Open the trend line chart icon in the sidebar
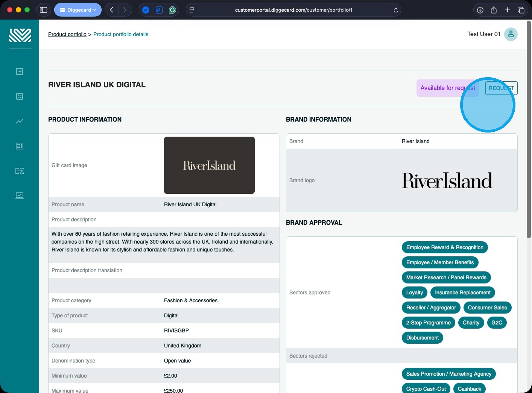 pyautogui.click(x=20, y=121)
